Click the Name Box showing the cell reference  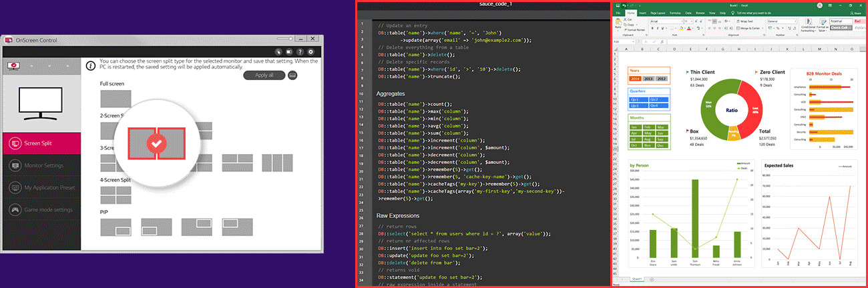[624, 42]
